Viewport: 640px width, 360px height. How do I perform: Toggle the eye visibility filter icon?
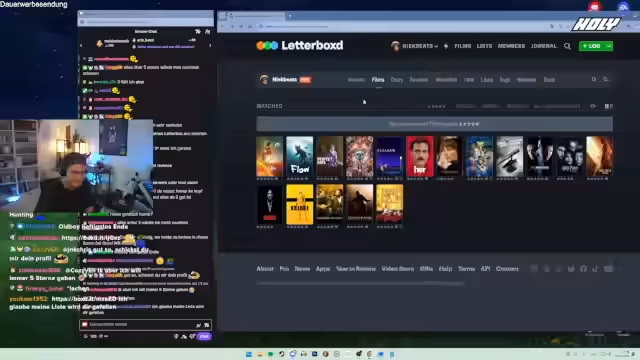tap(593, 106)
